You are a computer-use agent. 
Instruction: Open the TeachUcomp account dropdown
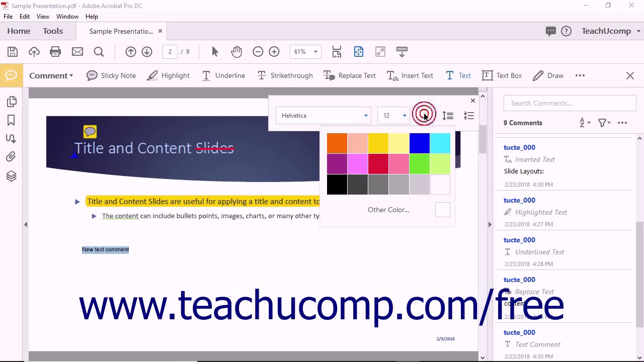point(611,31)
